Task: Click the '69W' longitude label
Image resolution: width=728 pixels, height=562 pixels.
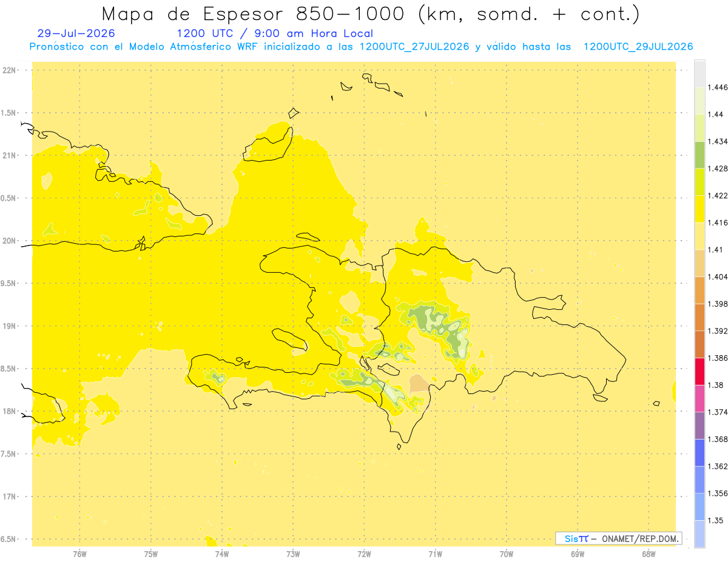Action: pyautogui.click(x=578, y=554)
